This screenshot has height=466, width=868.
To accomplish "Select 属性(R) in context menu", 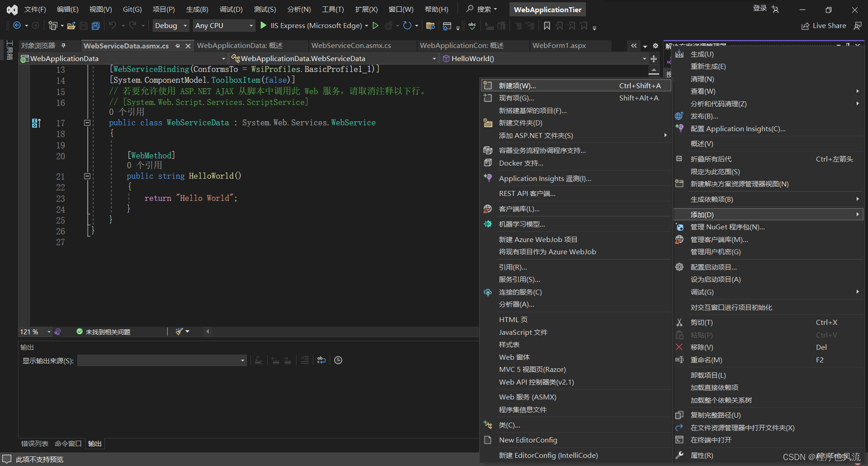I will [769, 455].
